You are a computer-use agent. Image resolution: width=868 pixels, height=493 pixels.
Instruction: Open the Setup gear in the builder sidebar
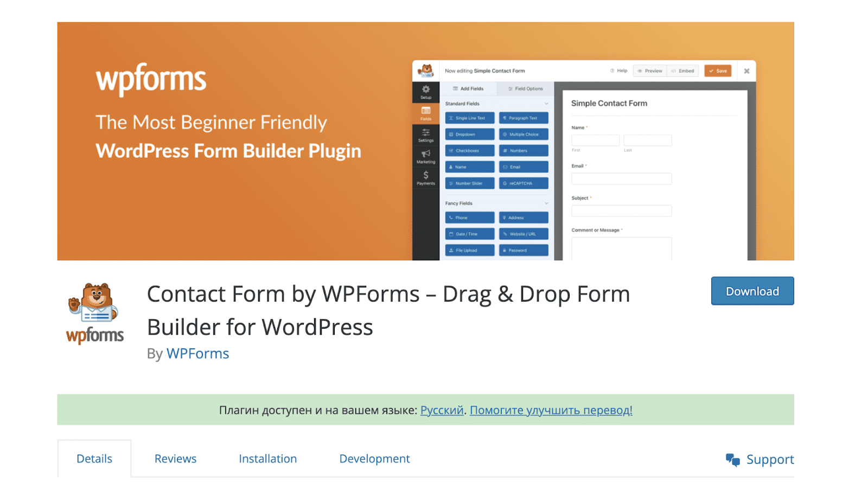[x=426, y=92]
